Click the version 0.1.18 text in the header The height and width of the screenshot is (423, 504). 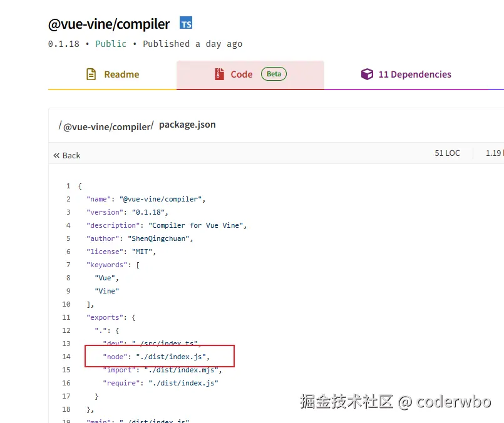64,44
